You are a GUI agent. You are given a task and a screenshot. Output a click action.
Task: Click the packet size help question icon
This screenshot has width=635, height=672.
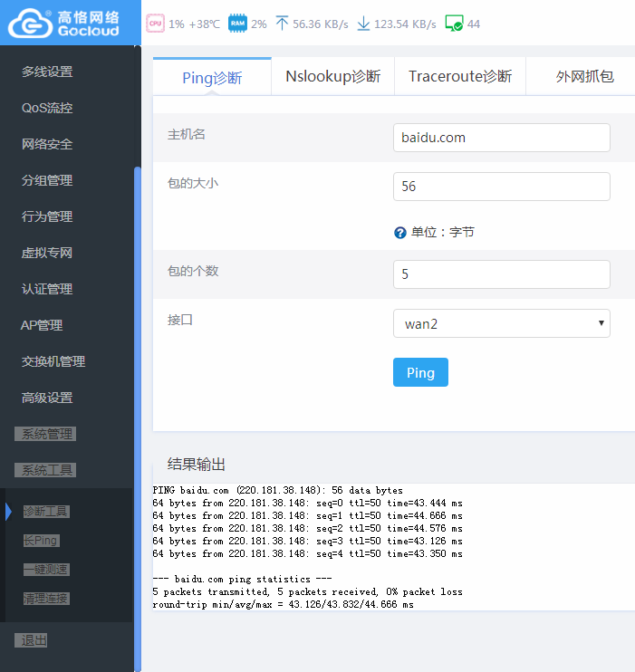click(x=400, y=233)
